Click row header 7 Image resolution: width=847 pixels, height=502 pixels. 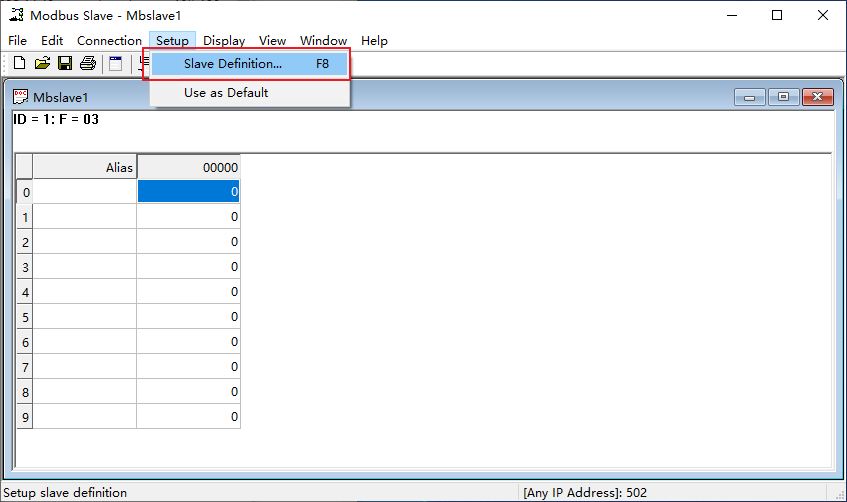25,366
